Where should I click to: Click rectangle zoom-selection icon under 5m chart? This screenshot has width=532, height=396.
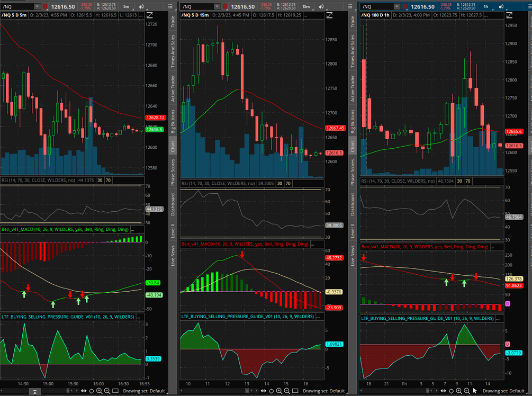115,391
